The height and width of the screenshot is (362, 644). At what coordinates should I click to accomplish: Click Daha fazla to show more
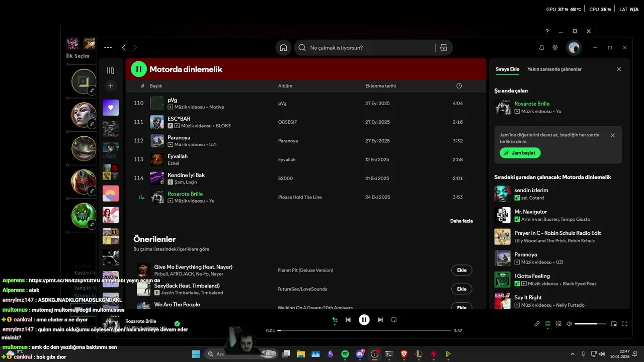tap(461, 221)
